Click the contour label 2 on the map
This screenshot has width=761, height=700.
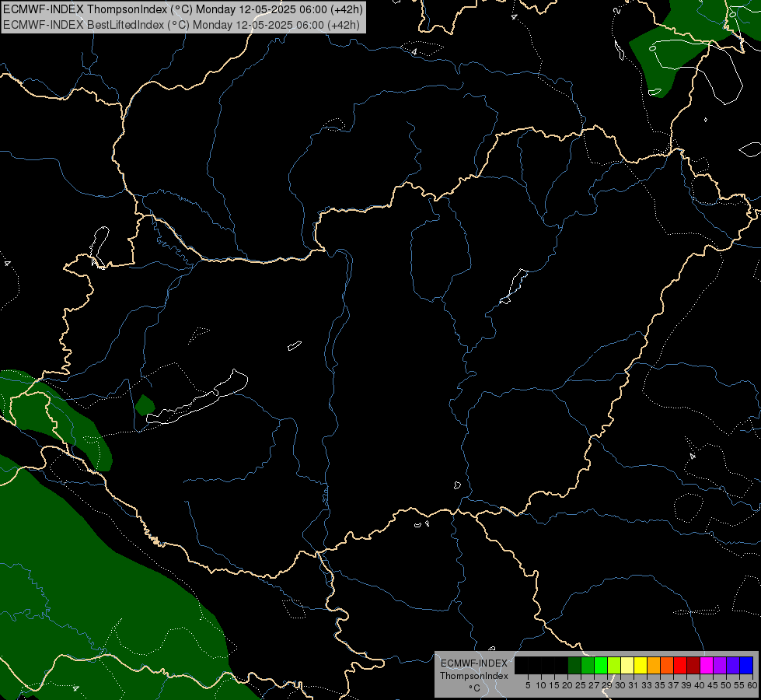click(617, 10)
